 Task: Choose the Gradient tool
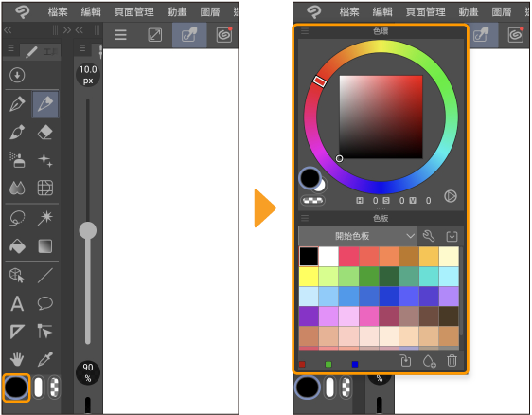pyautogui.click(x=45, y=246)
